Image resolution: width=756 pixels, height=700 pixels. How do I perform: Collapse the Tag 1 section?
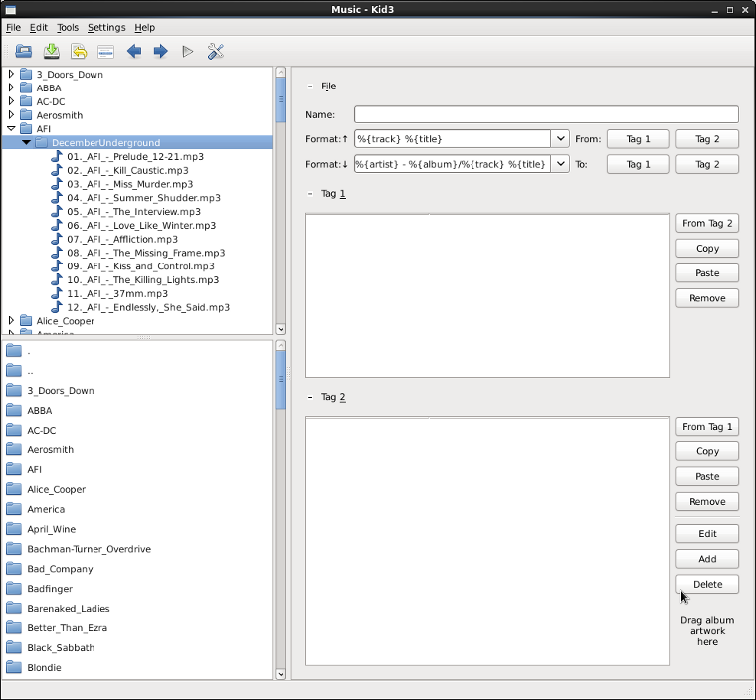point(310,194)
